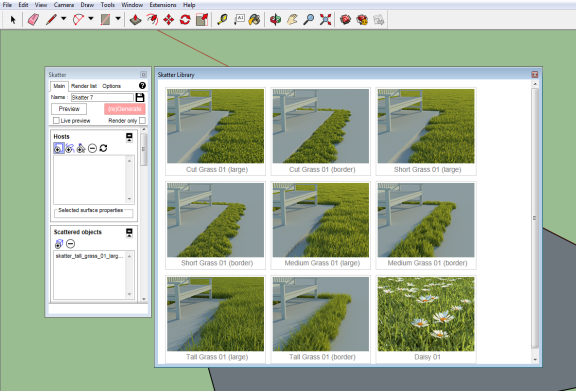576x391 pixels.
Task: Activate the Paint Bucket tool
Action: [254, 19]
